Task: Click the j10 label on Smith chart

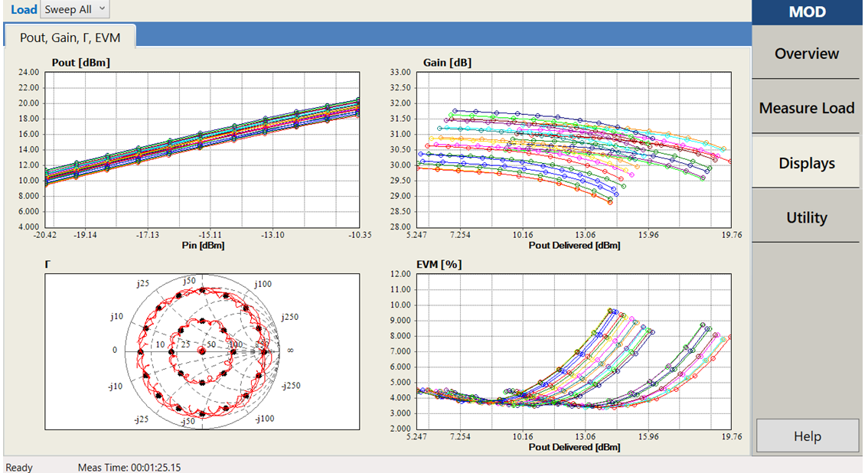Action: [116, 316]
